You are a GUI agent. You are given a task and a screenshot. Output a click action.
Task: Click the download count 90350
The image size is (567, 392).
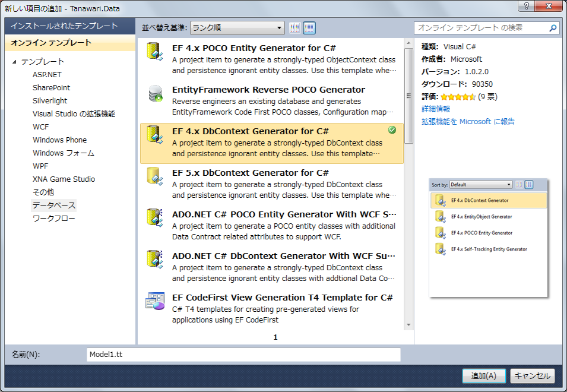(482, 84)
